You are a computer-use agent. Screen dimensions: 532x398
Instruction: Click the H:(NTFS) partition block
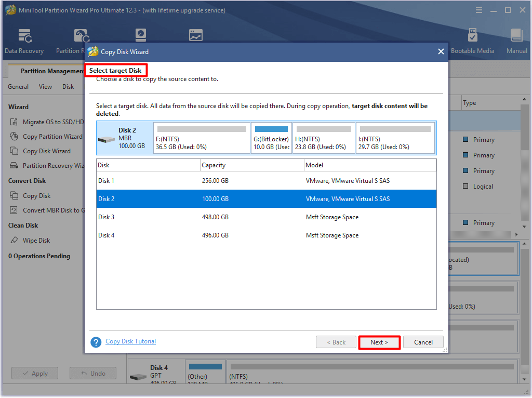[324, 138]
